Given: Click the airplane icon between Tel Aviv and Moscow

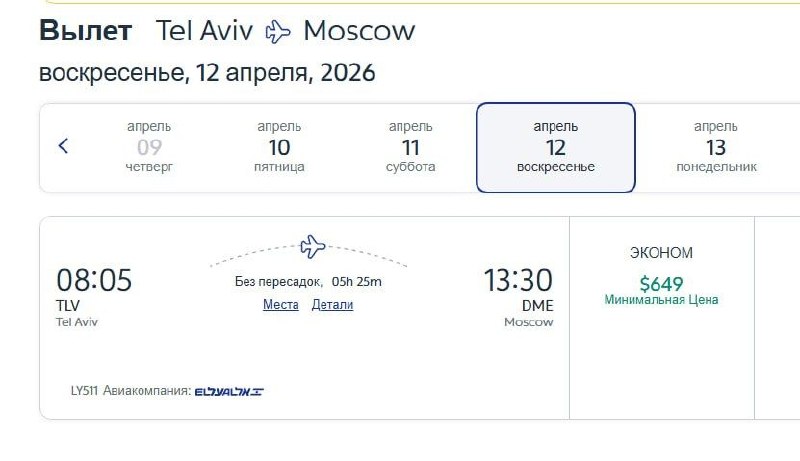Looking at the screenshot, I should (x=278, y=32).
